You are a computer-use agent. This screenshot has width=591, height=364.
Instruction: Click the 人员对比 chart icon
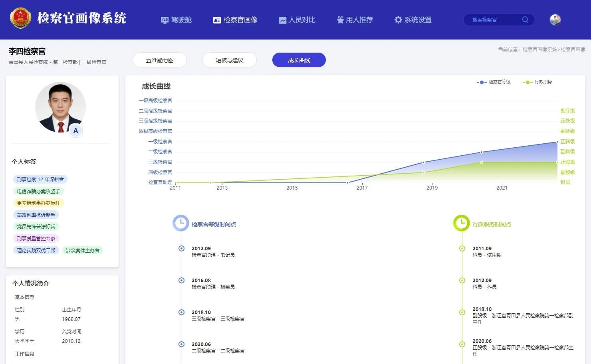(282, 20)
